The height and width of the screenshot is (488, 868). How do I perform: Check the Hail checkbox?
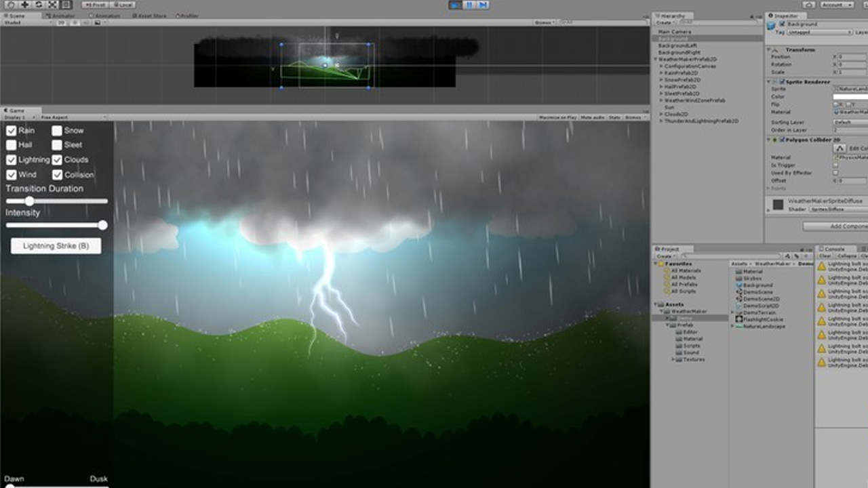(x=12, y=145)
